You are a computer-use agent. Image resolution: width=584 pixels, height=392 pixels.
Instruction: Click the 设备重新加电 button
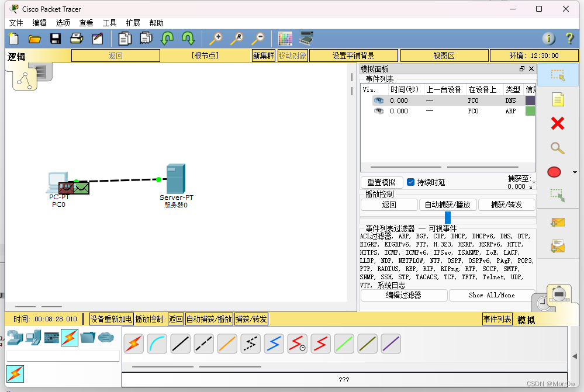[111, 319]
